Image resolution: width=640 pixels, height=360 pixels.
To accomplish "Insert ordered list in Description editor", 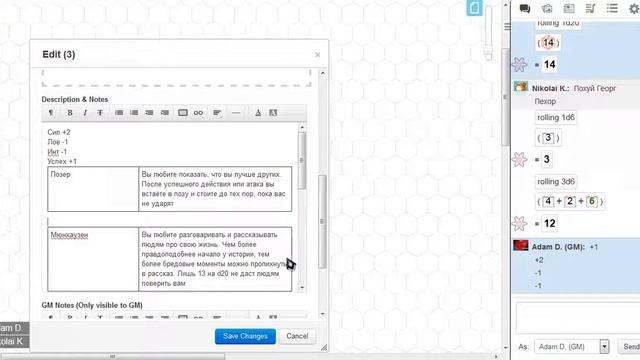I will tap(134, 113).
